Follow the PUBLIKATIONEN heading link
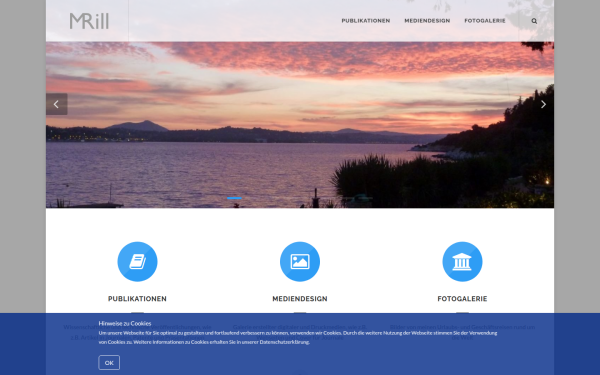 [x=137, y=299]
